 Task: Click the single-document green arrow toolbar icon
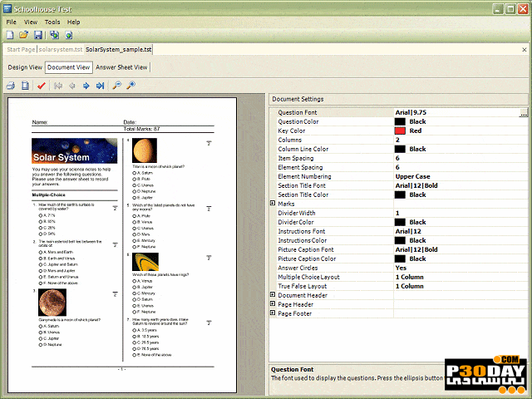(x=69, y=35)
